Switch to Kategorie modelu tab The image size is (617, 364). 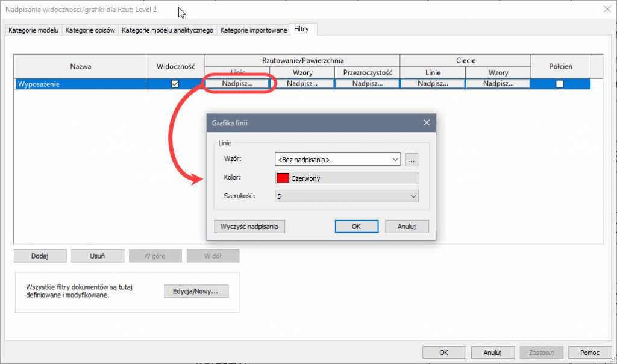[33, 30]
